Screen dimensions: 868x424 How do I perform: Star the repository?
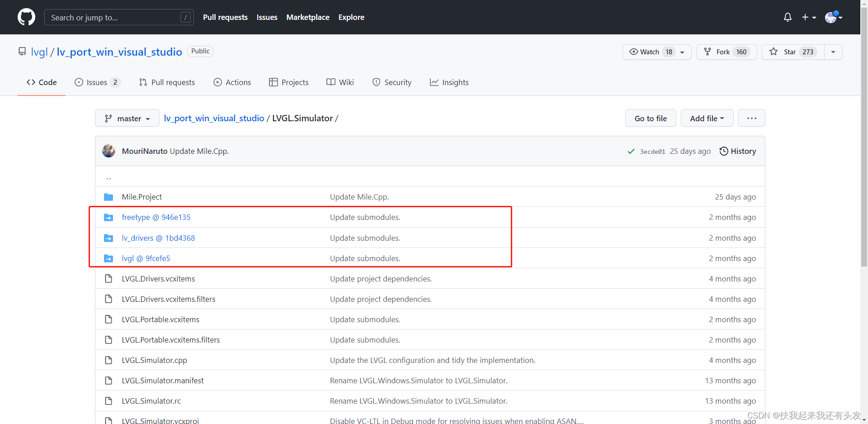(793, 52)
